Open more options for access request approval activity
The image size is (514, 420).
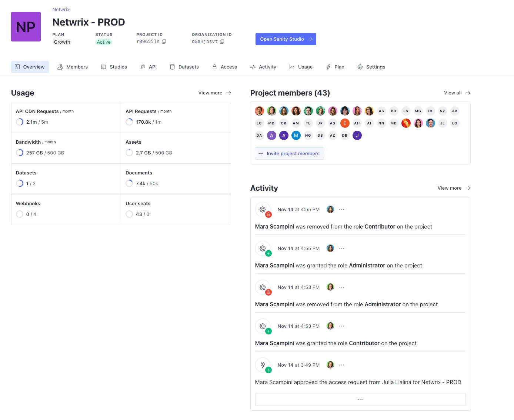[342, 365]
